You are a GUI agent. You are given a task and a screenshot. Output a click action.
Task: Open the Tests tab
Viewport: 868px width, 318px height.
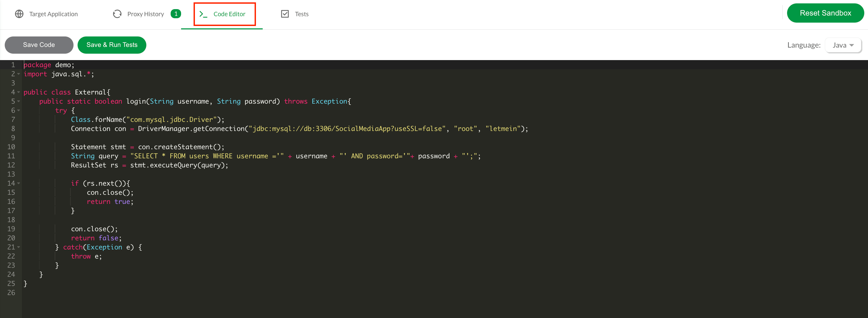click(x=295, y=14)
